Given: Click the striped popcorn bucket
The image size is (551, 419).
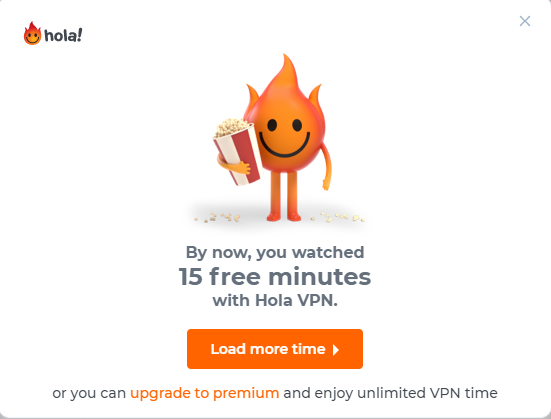Looking at the screenshot, I should pyautogui.click(x=239, y=155).
